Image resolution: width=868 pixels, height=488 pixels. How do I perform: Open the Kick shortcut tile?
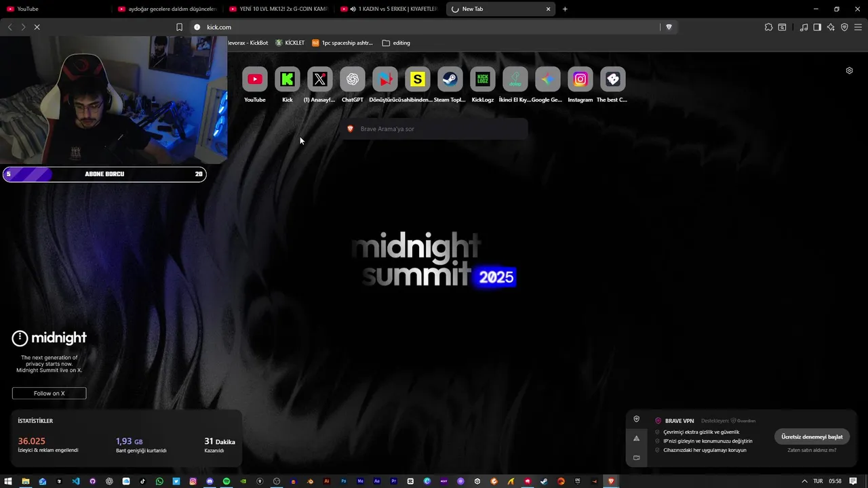click(288, 79)
